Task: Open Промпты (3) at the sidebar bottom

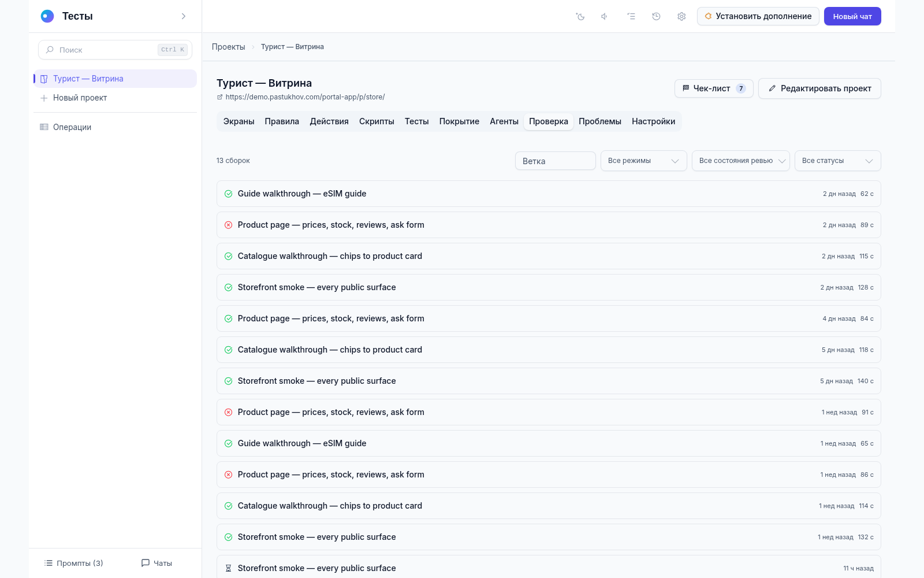Action: 74,563
